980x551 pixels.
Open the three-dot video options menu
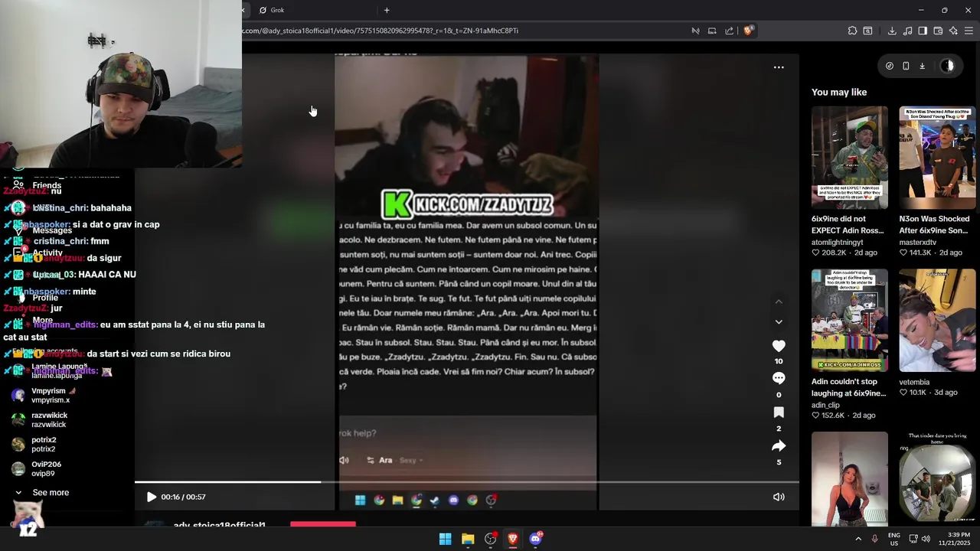[779, 67]
